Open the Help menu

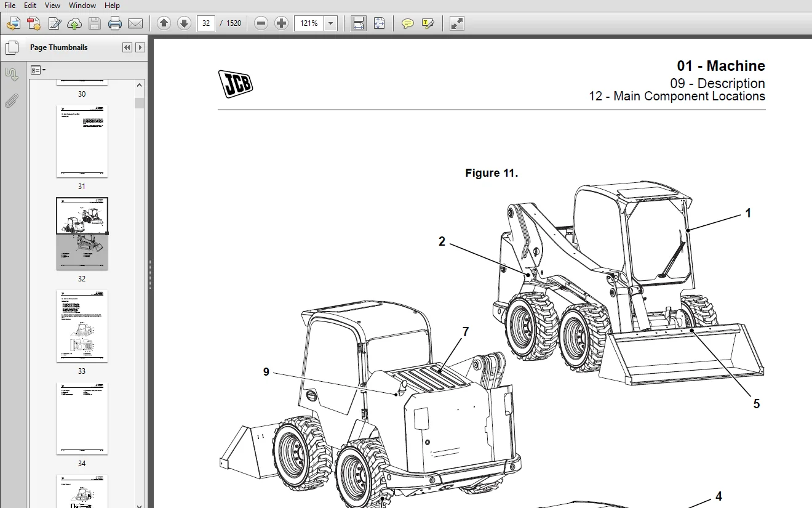[112, 6]
